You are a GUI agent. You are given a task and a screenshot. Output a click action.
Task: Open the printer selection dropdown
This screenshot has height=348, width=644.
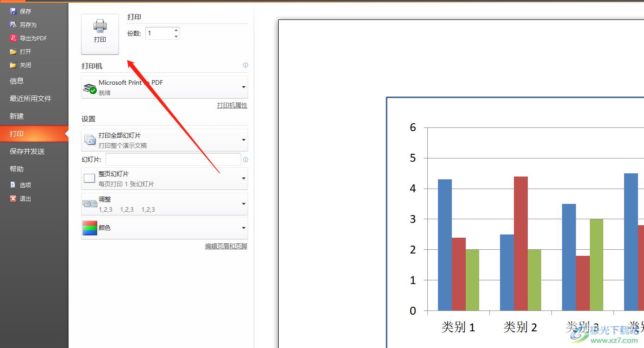(164, 87)
